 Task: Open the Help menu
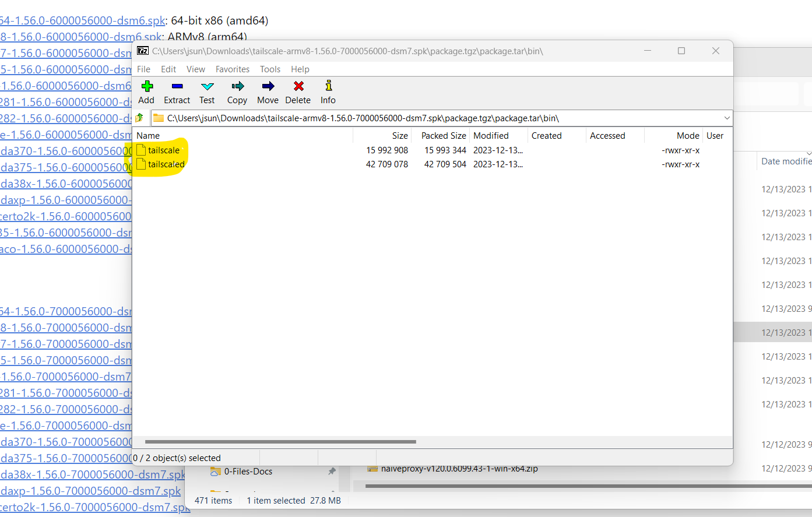[300, 69]
